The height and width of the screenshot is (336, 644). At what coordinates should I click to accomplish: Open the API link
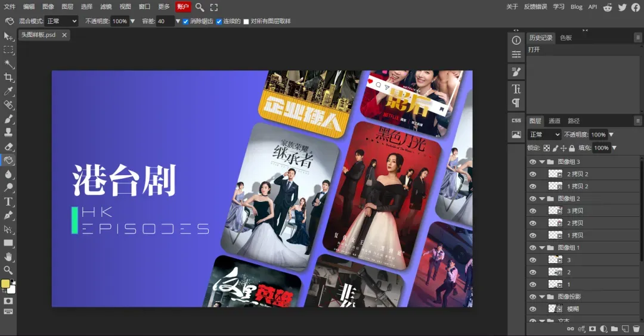click(x=592, y=7)
